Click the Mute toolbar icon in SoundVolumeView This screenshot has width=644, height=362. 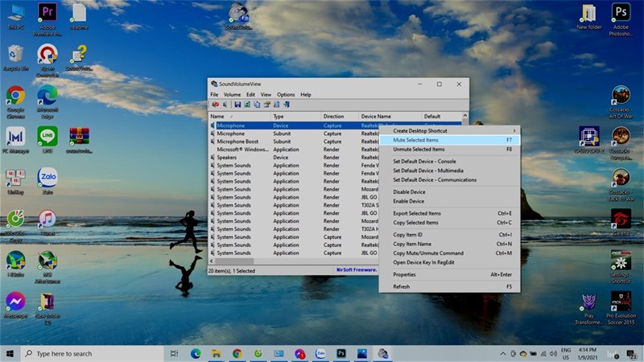pos(215,105)
